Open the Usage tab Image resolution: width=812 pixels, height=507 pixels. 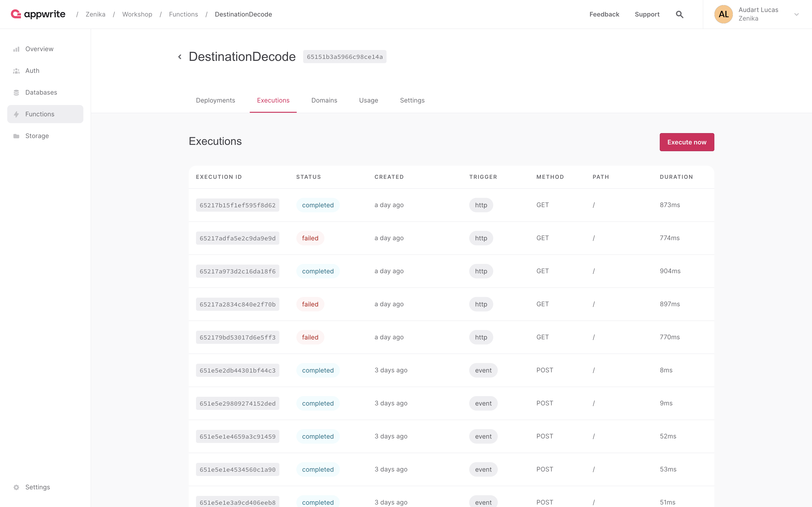368,100
